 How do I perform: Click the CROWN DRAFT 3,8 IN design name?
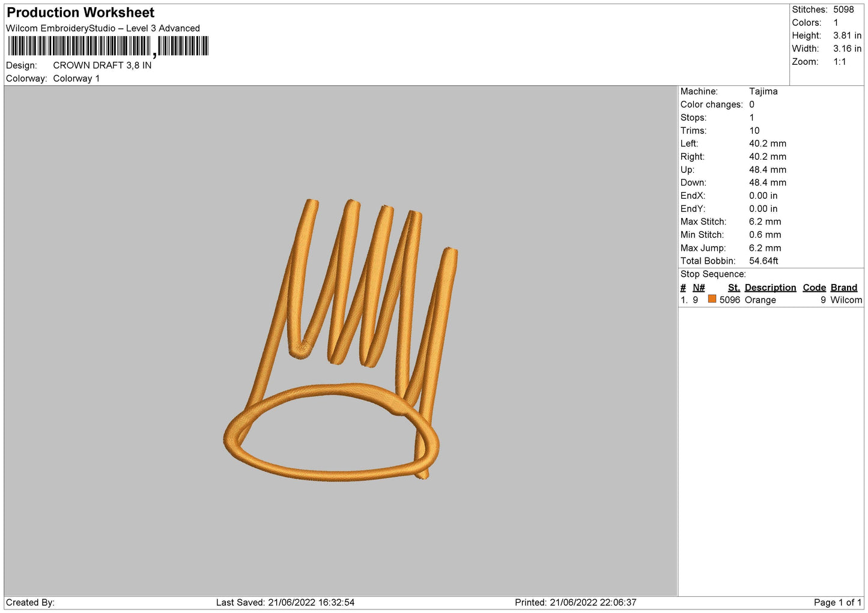102,65
